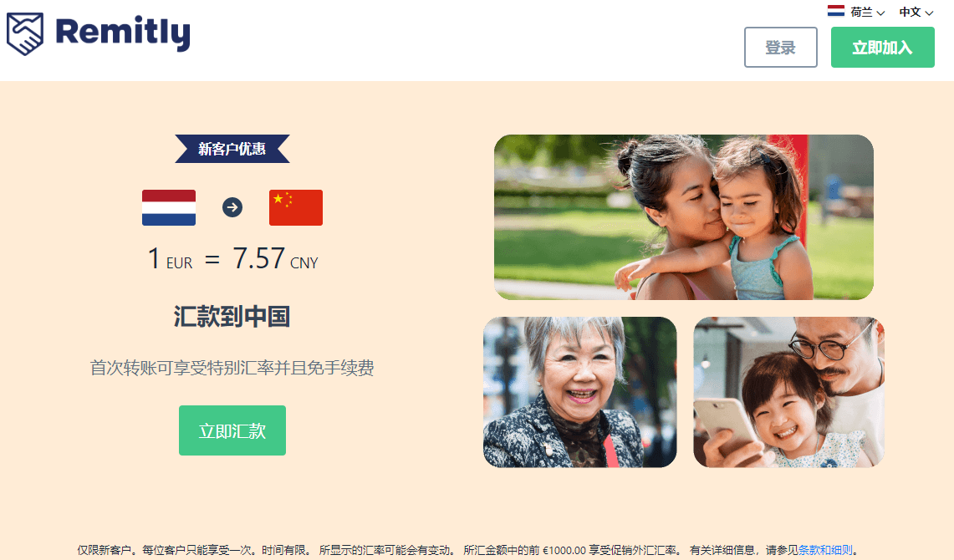Open the 荷兰 country dropdown
This screenshot has width=954, height=560.
(x=856, y=12)
